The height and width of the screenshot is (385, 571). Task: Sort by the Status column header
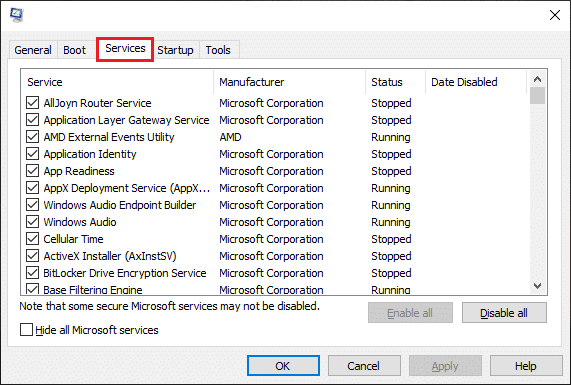pyautogui.click(x=395, y=82)
